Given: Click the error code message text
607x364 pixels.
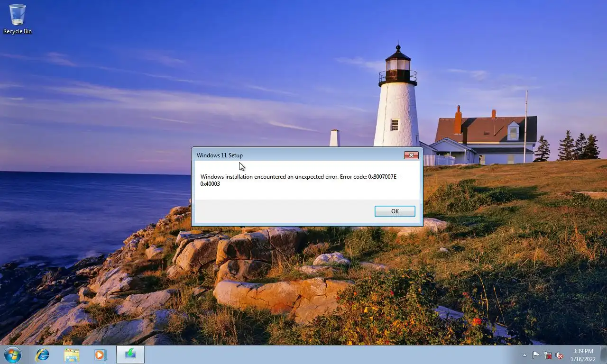Looking at the screenshot, I should 300,180.
